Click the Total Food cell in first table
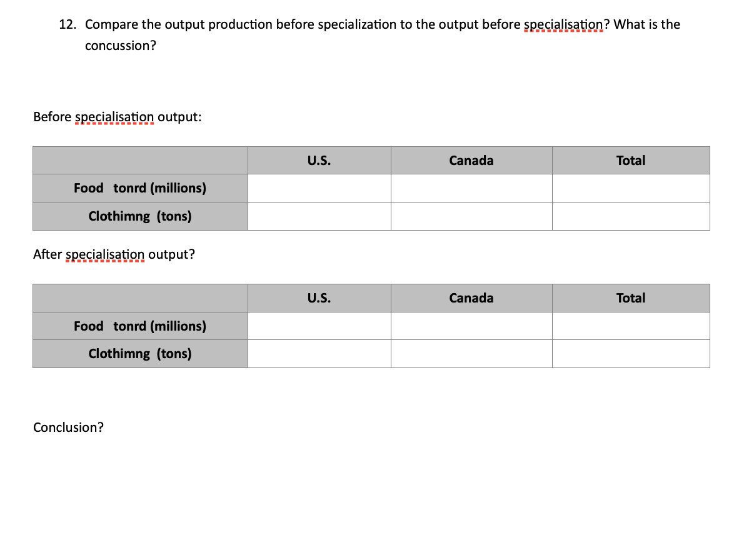Image resolution: width=744 pixels, height=560 pixels. (x=630, y=188)
